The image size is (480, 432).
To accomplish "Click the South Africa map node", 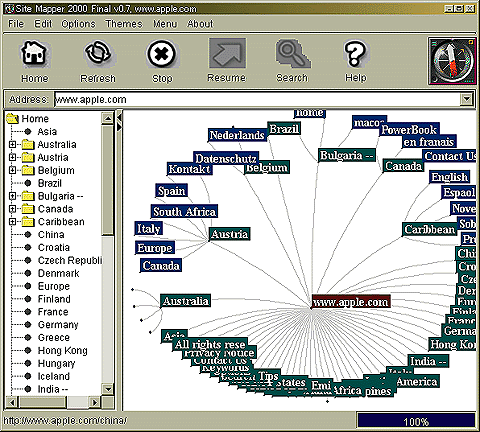I will pos(184,211).
